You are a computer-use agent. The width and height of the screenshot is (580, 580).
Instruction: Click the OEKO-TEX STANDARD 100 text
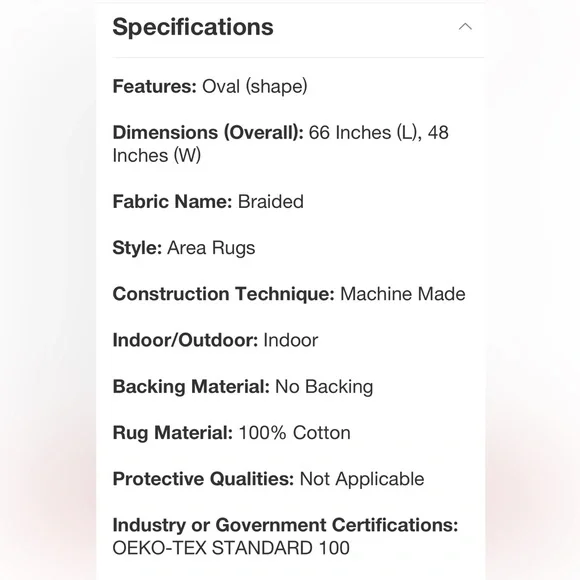231,548
